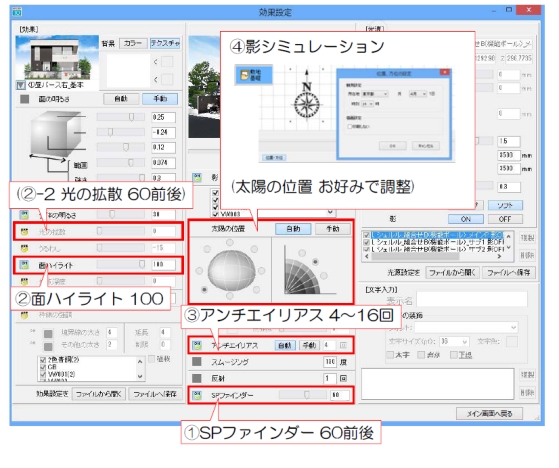Image resolution: width=559 pixels, height=468 pixels.
Task: Toggle the SPファインダー effect icon
Action: pyautogui.click(x=197, y=395)
